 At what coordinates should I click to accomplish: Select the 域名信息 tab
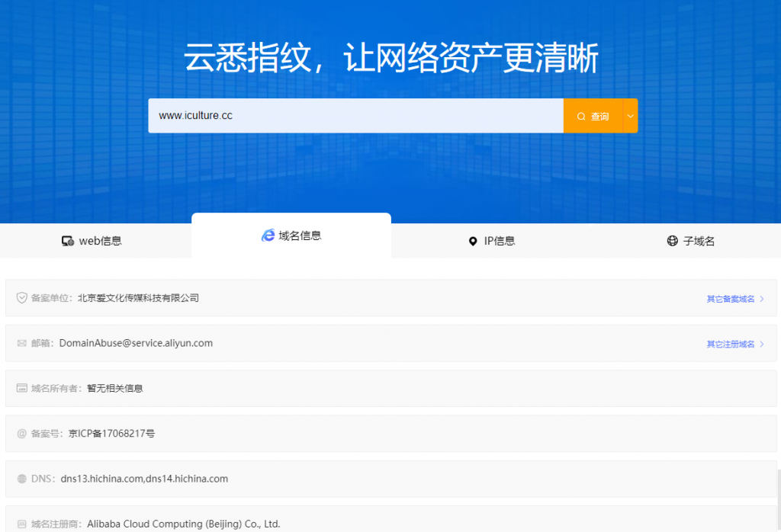pyautogui.click(x=291, y=236)
